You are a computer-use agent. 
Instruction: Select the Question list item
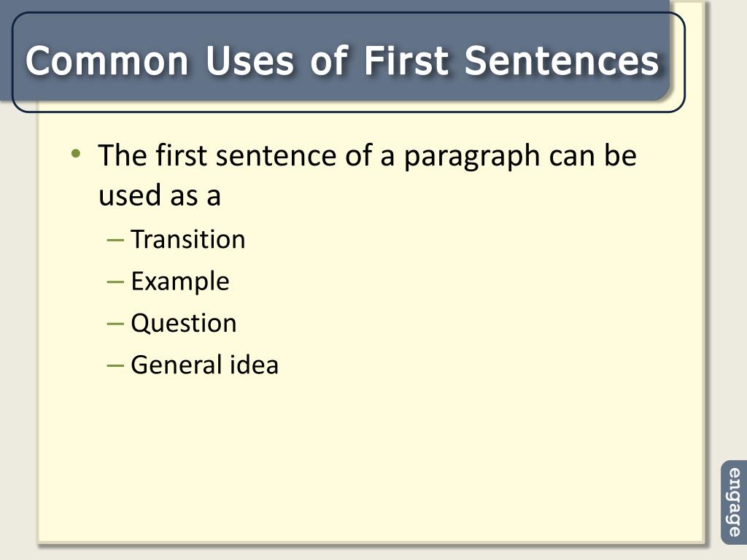click(x=183, y=323)
